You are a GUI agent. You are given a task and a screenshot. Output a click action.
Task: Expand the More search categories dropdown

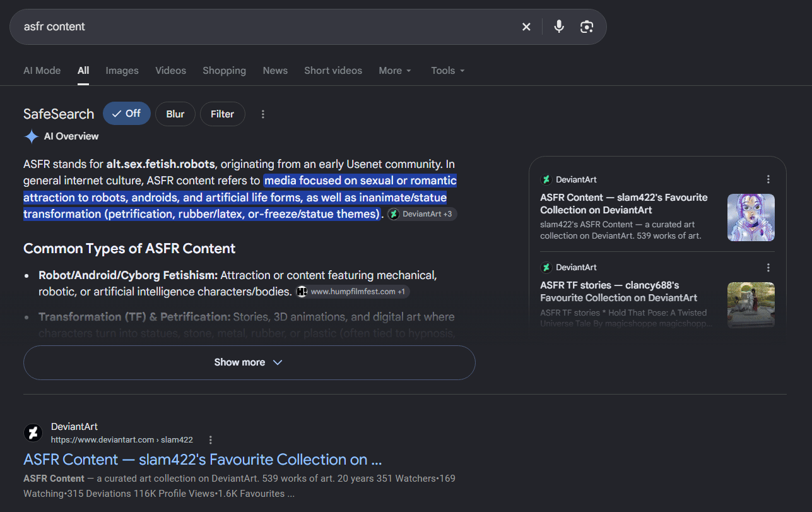click(x=395, y=71)
